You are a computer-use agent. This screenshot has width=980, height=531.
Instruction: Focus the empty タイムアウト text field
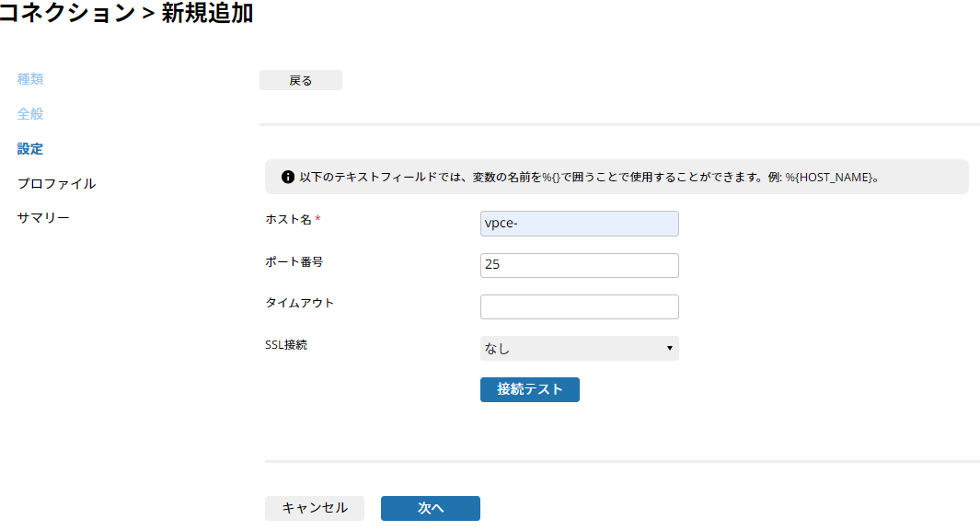(579, 306)
